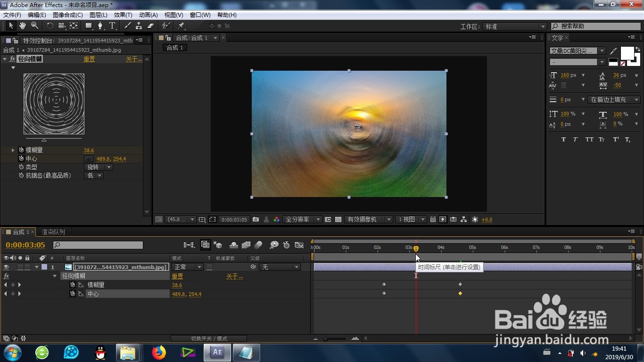
Task: Toggle 模糊量 stopwatch in timeline
Action: [x=73, y=285]
